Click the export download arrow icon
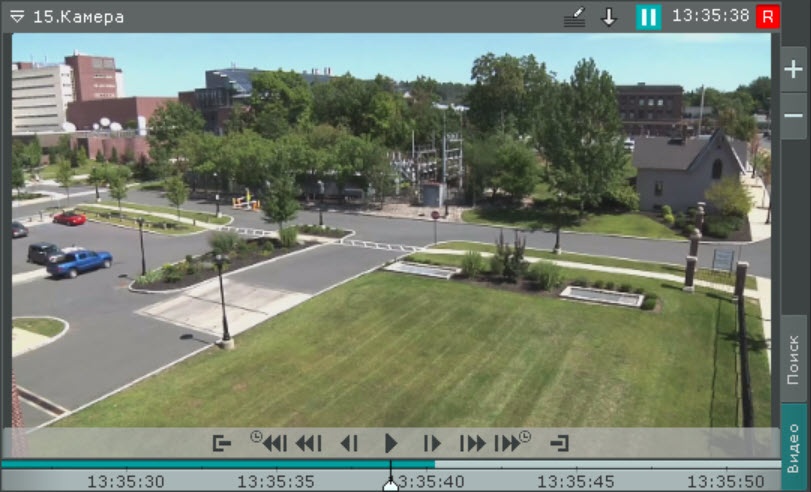The height and width of the screenshot is (492, 811). [x=608, y=17]
